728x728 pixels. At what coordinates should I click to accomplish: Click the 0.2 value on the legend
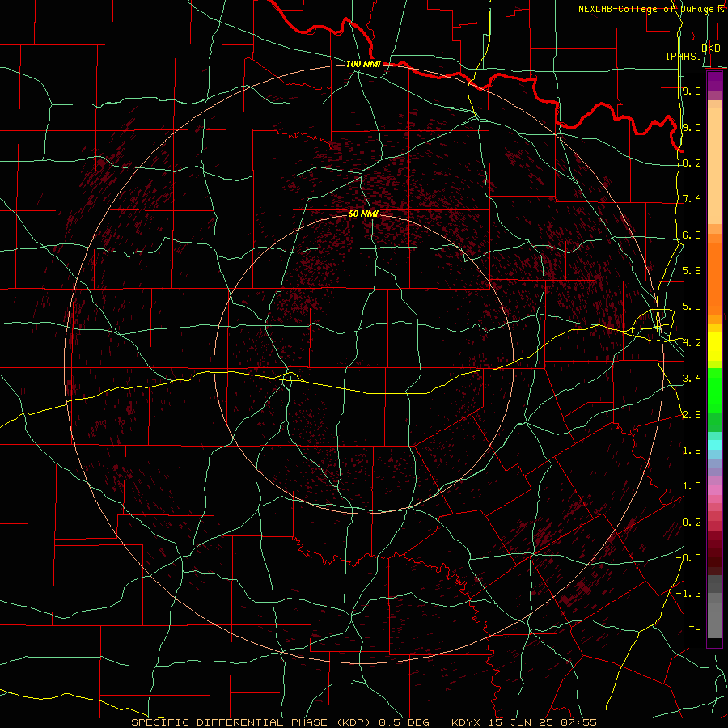click(x=692, y=523)
